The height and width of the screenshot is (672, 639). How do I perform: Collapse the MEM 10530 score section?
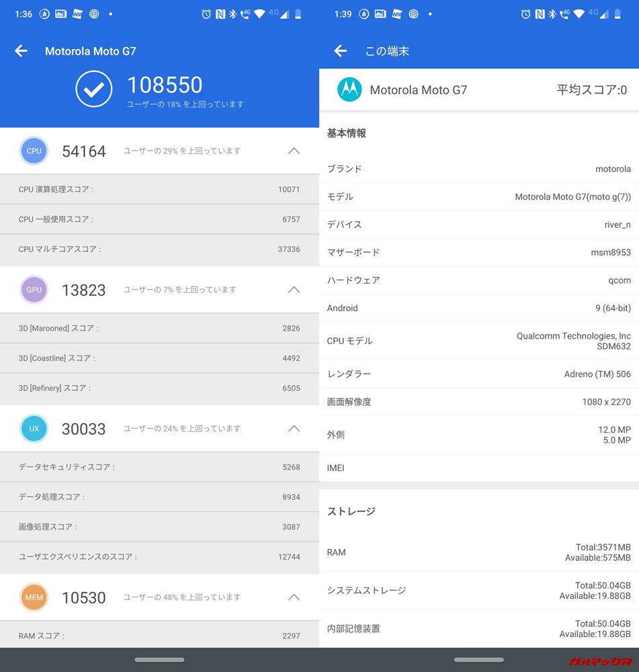pyautogui.click(x=294, y=597)
